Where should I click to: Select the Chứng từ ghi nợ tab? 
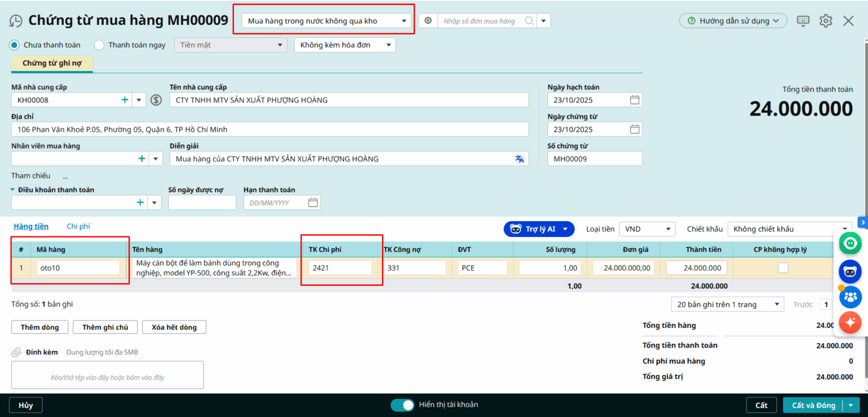tap(52, 63)
